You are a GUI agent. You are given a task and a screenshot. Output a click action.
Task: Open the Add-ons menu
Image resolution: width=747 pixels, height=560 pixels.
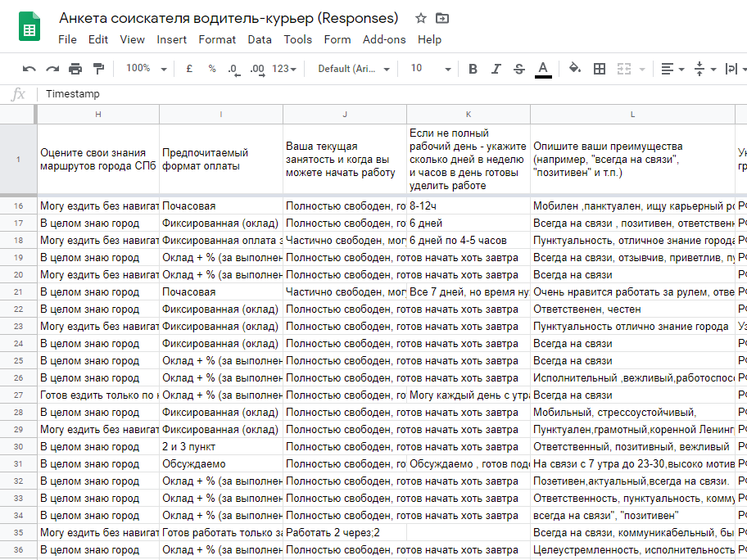click(384, 39)
